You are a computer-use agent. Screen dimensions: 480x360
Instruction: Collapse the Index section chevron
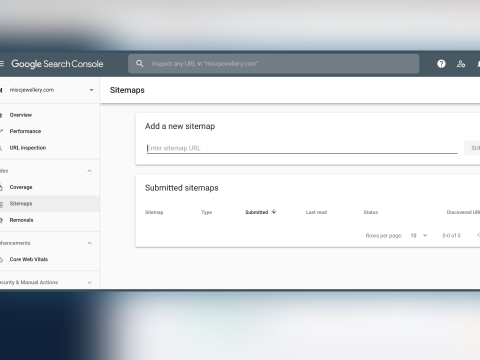[x=89, y=171]
